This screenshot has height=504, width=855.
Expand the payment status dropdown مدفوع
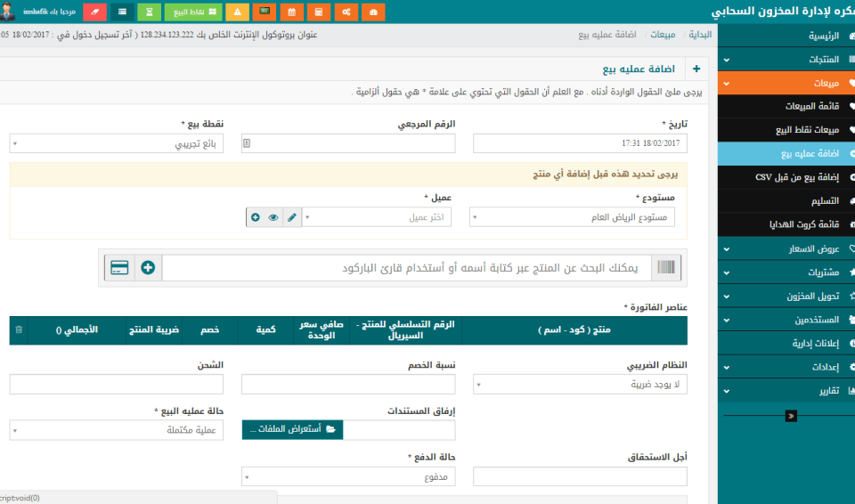pos(348,477)
